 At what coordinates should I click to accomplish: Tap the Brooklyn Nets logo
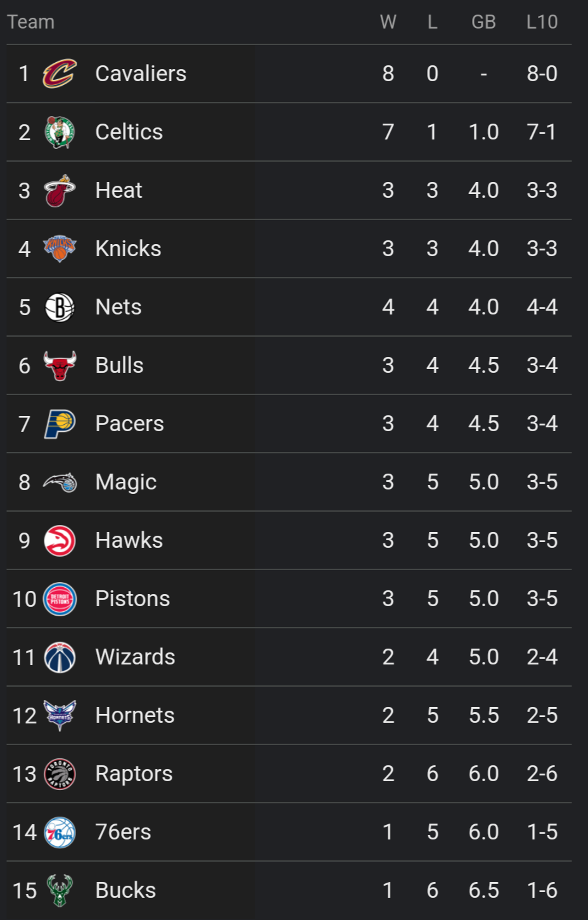60,307
